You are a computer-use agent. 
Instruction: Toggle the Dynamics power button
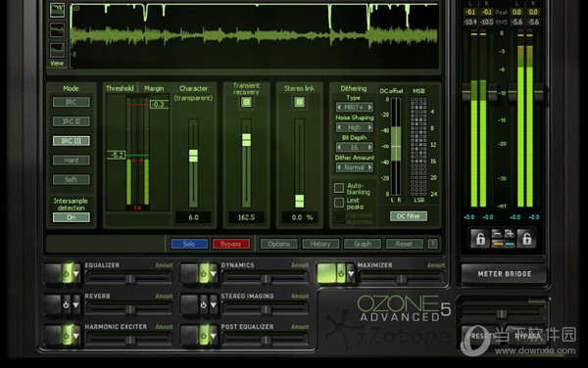[204, 274]
